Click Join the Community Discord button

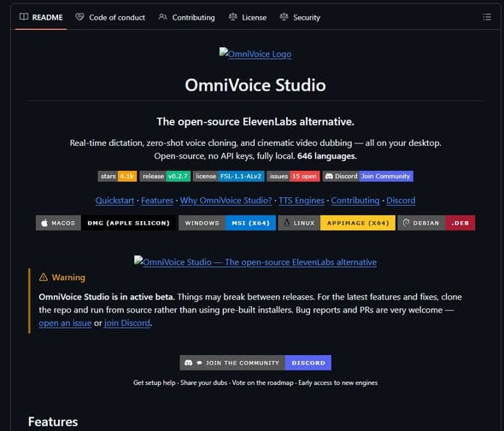[x=255, y=363]
